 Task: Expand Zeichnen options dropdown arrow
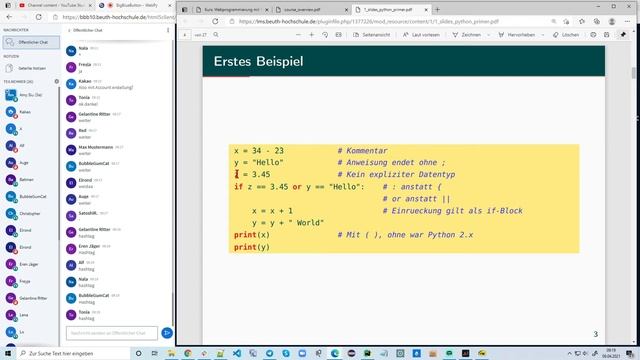click(488, 35)
